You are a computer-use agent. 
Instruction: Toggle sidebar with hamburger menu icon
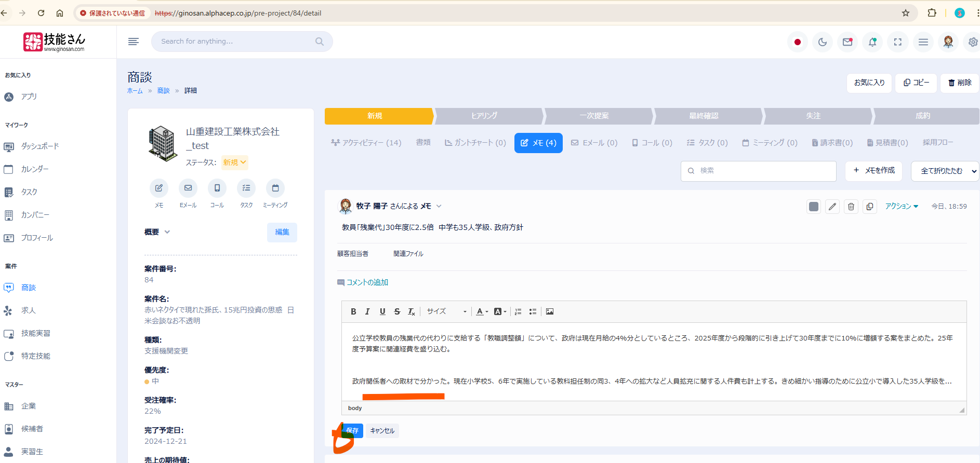click(134, 42)
